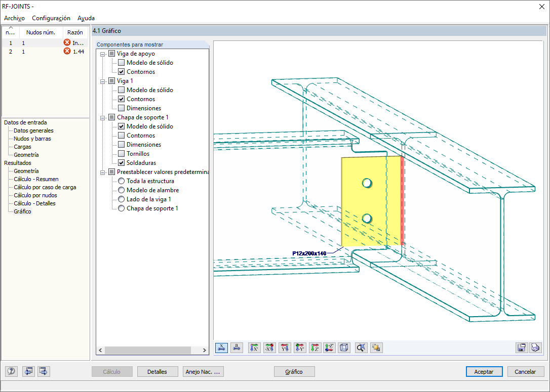Open Cálculo - Detalles results
Viewport: 550px width, 392px height.
click(x=35, y=203)
